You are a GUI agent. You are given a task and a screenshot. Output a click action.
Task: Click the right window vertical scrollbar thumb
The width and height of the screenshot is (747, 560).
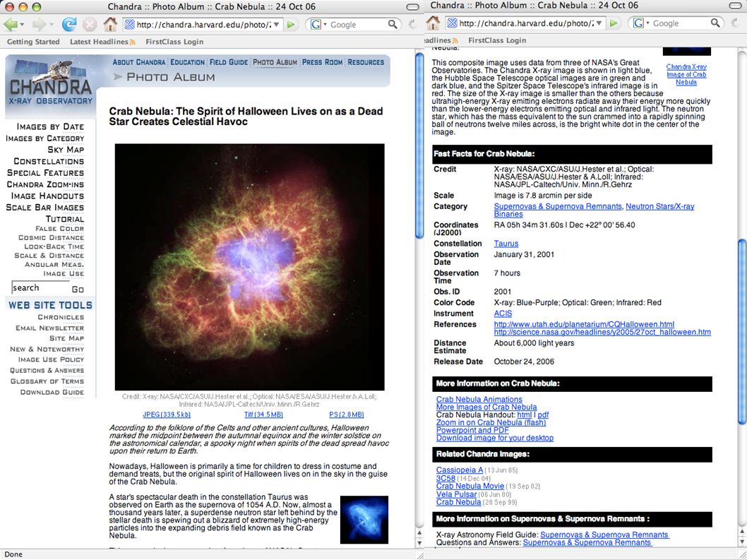pyautogui.click(x=742, y=330)
